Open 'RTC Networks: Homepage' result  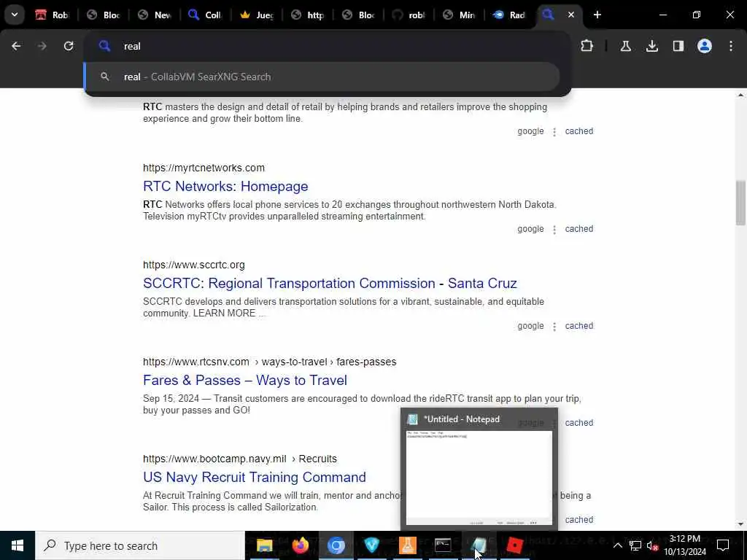pyautogui.click(x=225, y=186)
